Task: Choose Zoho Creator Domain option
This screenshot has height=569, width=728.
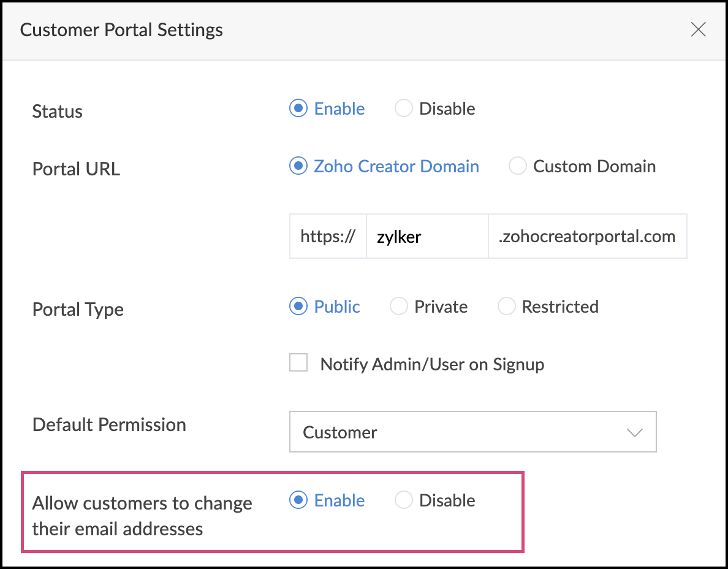Action: (x=298, y=166)
